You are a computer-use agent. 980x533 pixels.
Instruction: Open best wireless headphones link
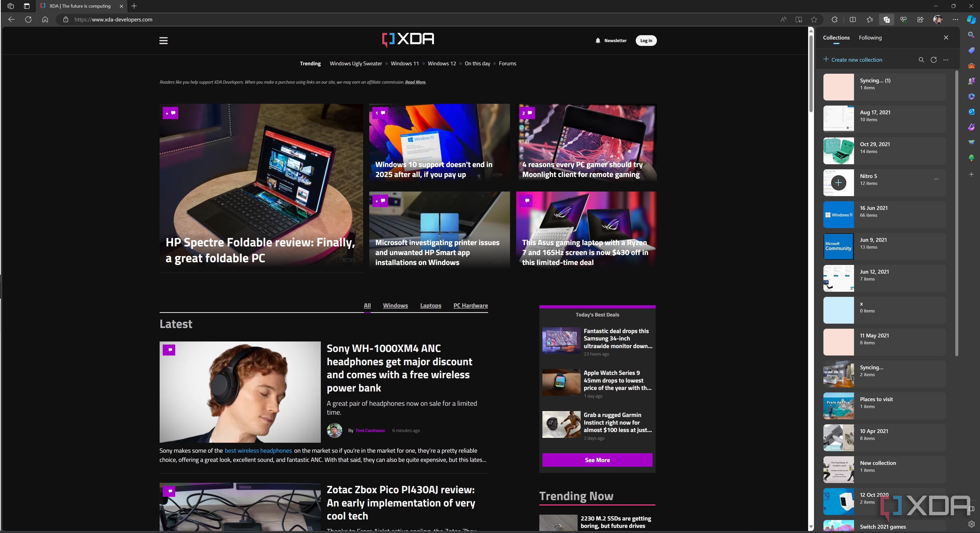pyautogui.click(x=258, y=450)
